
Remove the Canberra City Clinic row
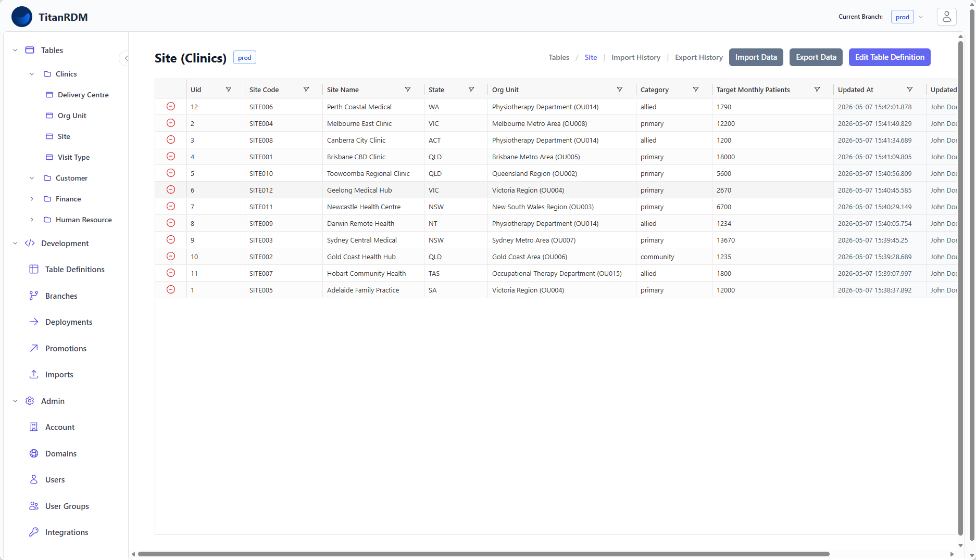click(x=170, y=139)
